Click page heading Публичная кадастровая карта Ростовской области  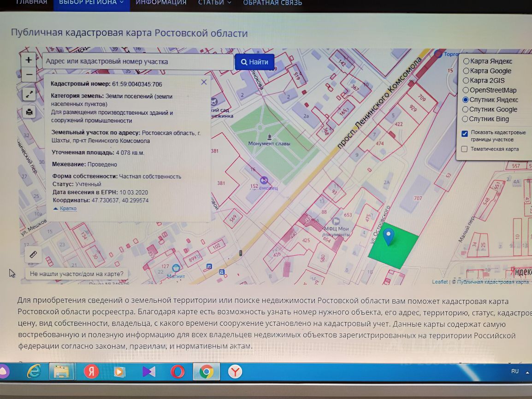click(x=129, y=33)
